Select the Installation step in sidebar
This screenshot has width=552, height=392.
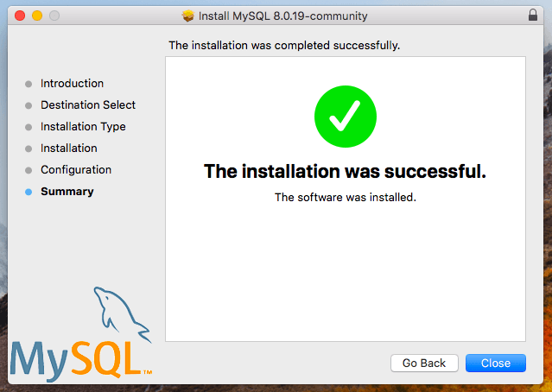point(68,149)
